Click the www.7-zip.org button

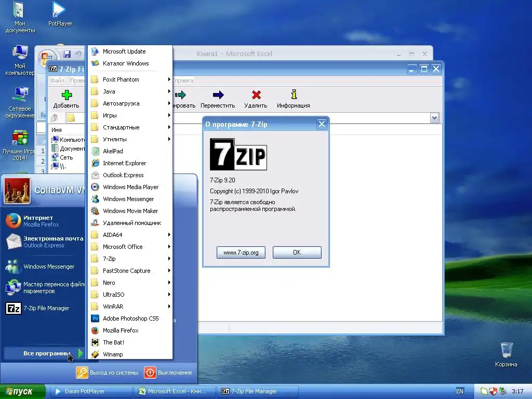click(241, 252)
